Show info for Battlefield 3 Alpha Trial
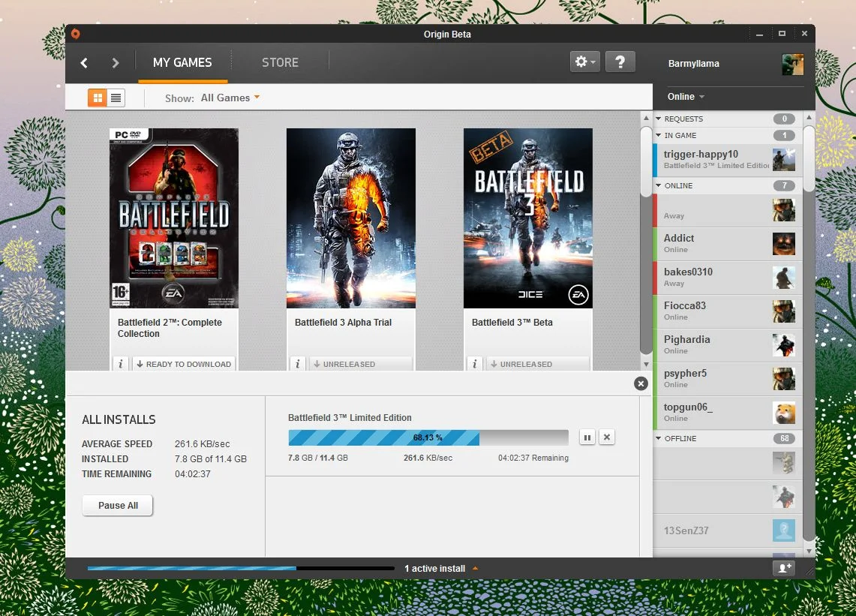 point(298,364)
